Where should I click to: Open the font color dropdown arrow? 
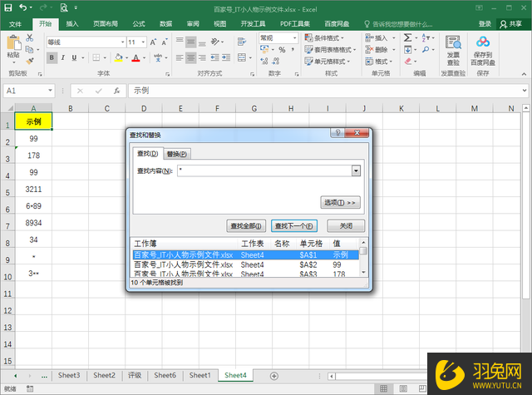[x=144, y=58]
